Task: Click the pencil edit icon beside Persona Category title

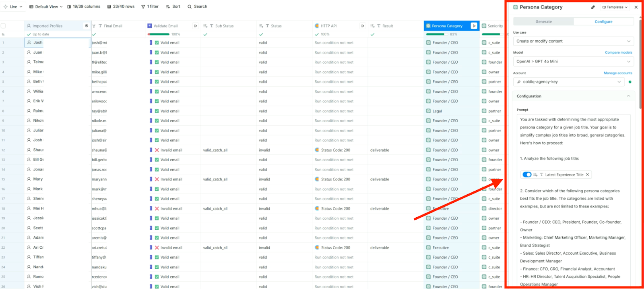Action: click(593, 7)
